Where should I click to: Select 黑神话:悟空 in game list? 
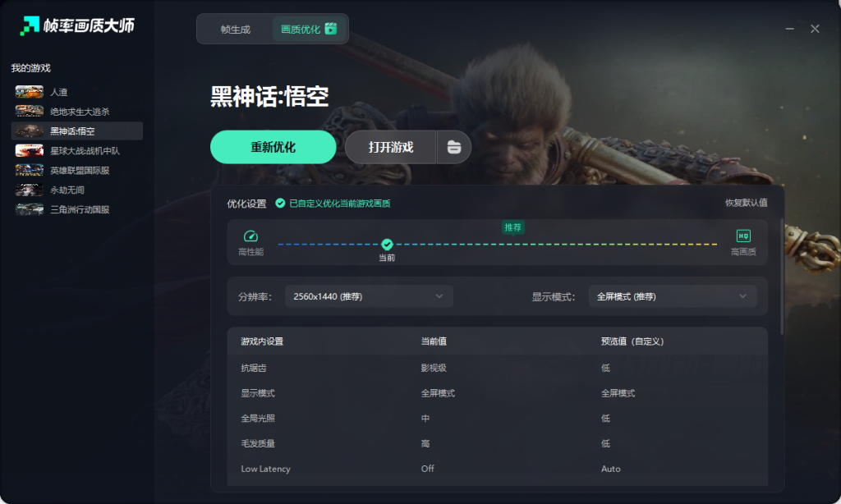[x=76, y=131]
